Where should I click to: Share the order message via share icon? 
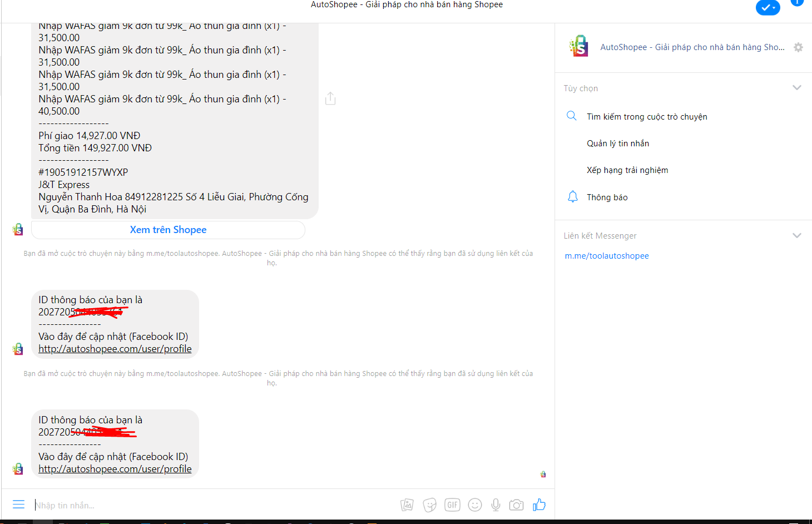(330, 98)
